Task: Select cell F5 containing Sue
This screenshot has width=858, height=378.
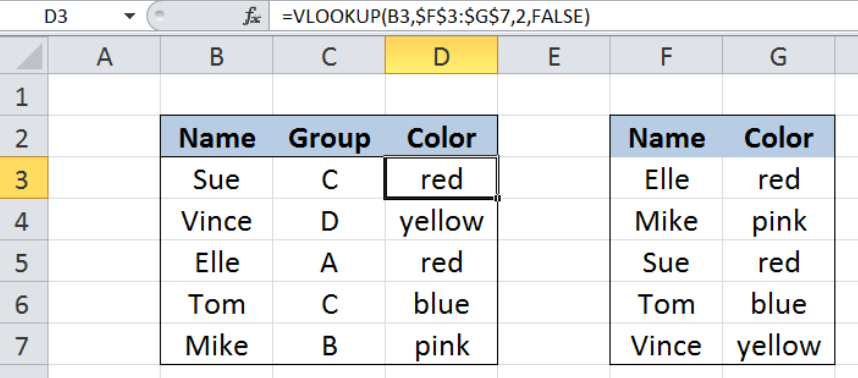Action: pos(666,261)
